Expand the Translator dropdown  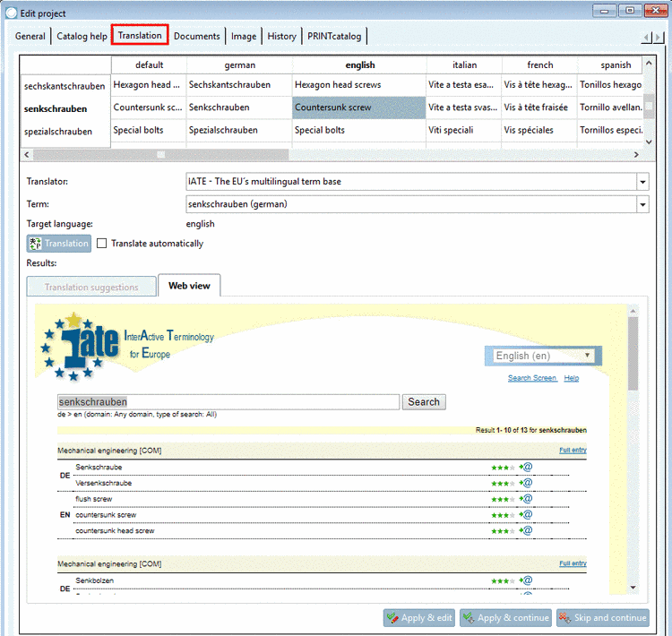(642, 182)
